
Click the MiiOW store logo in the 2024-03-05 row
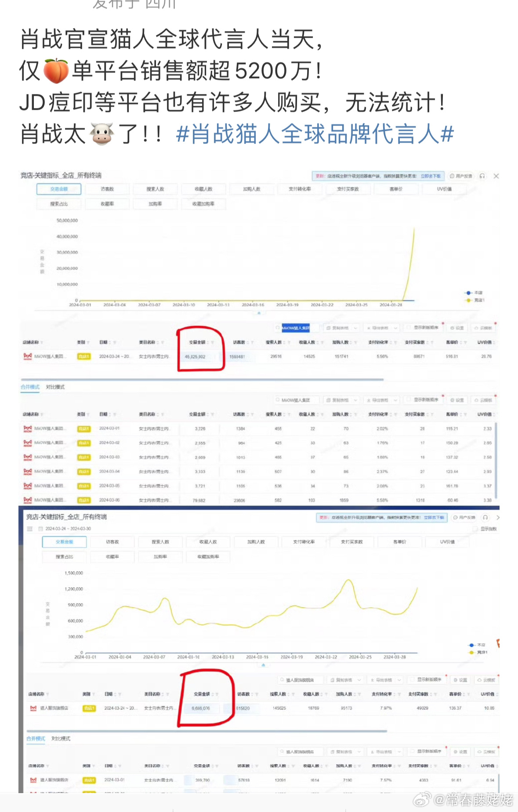pos(28,486)
